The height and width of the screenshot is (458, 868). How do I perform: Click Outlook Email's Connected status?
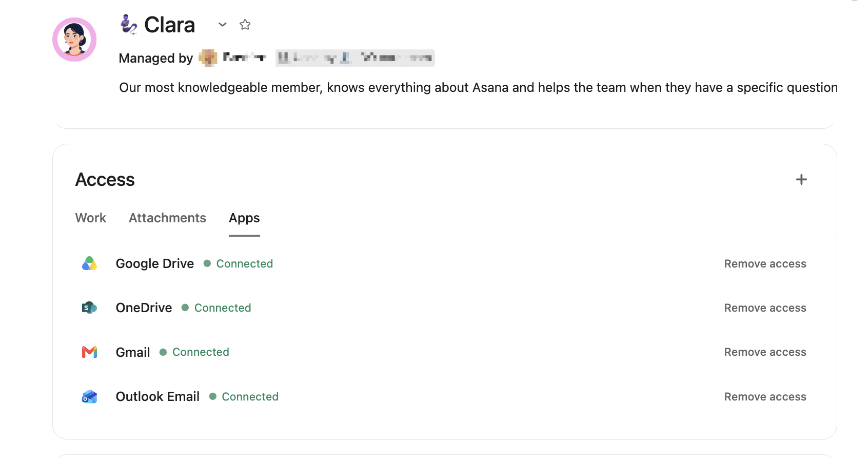244,397
